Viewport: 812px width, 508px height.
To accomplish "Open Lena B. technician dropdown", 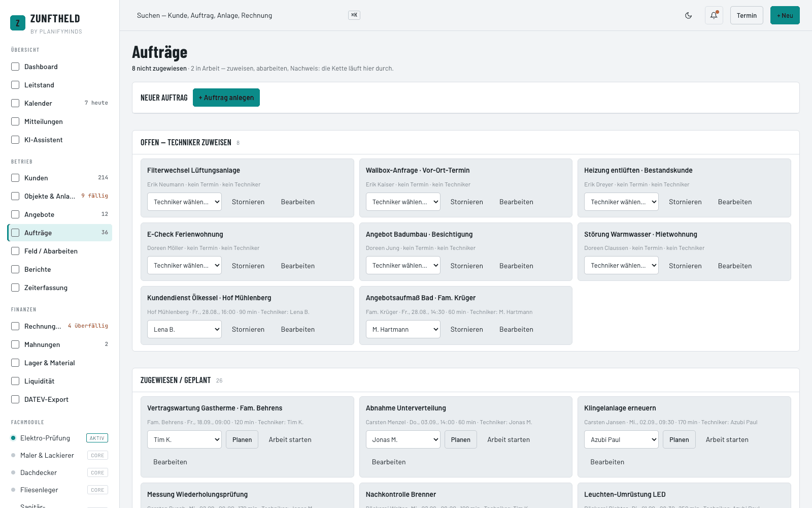I will tap(184, 329).
